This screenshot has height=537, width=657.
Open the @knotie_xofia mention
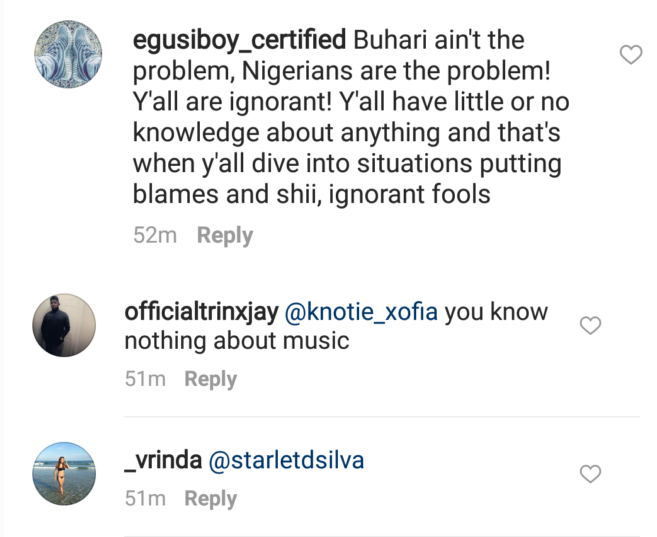click(x=361, y=311)
